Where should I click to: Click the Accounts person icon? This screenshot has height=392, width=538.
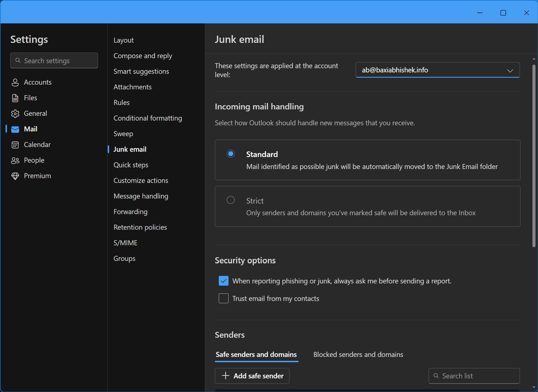point(15,82)
